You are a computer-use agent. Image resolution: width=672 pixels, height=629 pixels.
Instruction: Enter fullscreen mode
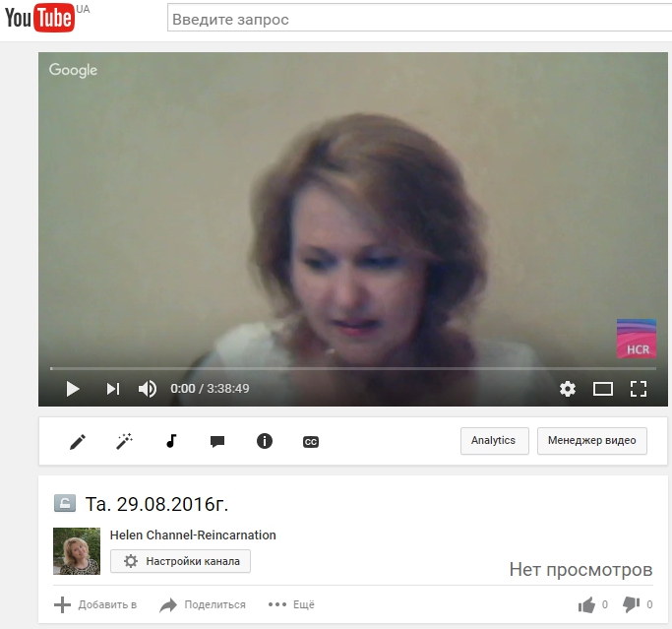click(638, 389)
